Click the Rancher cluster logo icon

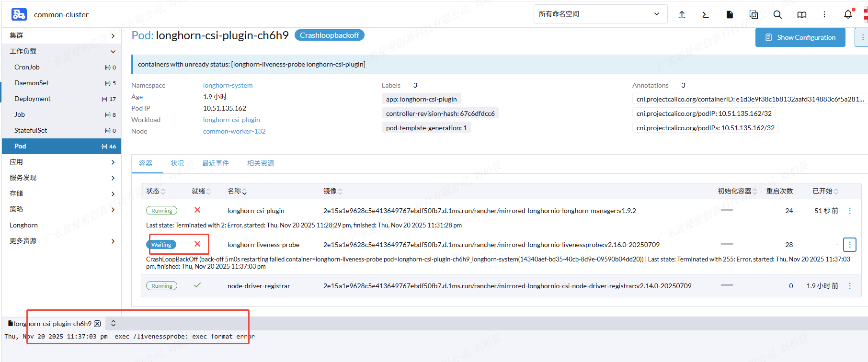pyautogui.click(x=19, y=14)
